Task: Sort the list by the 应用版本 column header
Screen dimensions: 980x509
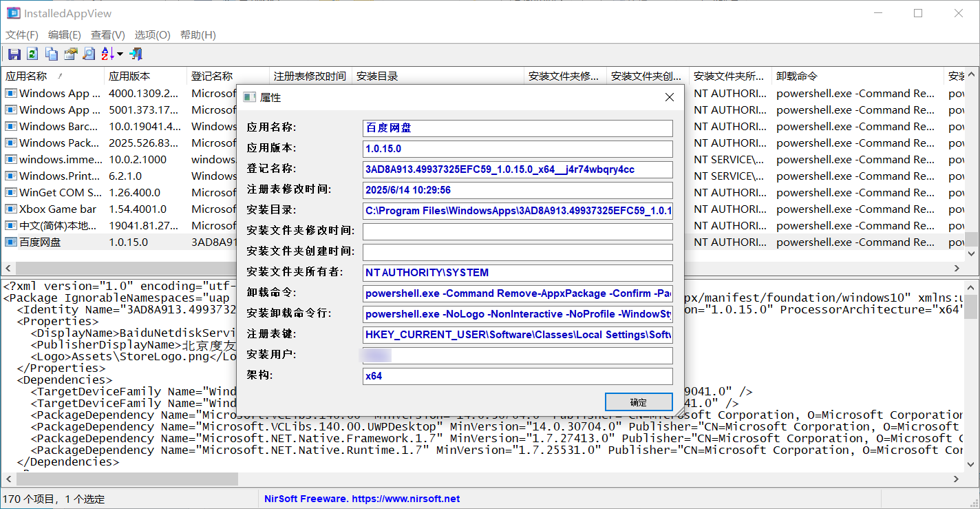Action: 145,76
